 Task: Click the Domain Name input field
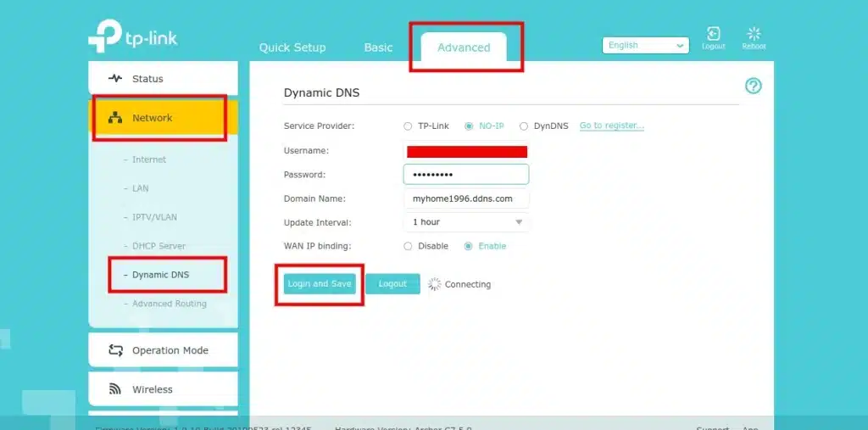466,198
